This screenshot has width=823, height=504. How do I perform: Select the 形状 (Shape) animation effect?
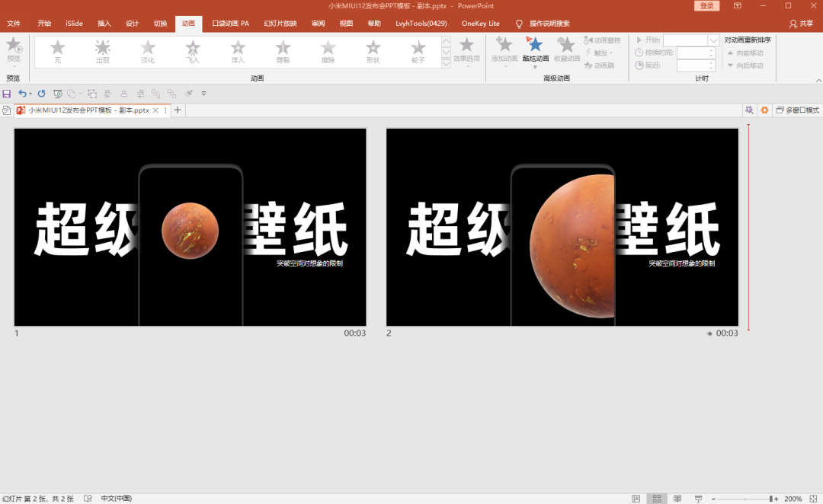pos(373,52)
